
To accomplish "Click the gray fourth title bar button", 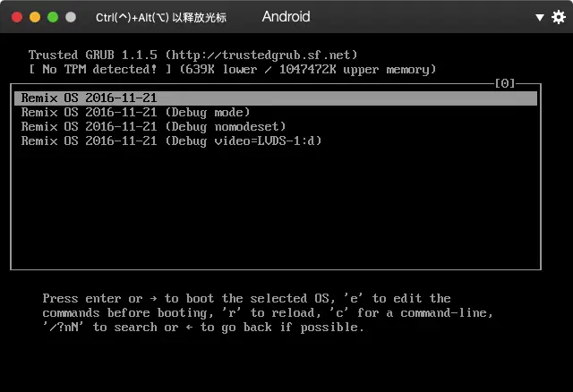I will [71, 17].
